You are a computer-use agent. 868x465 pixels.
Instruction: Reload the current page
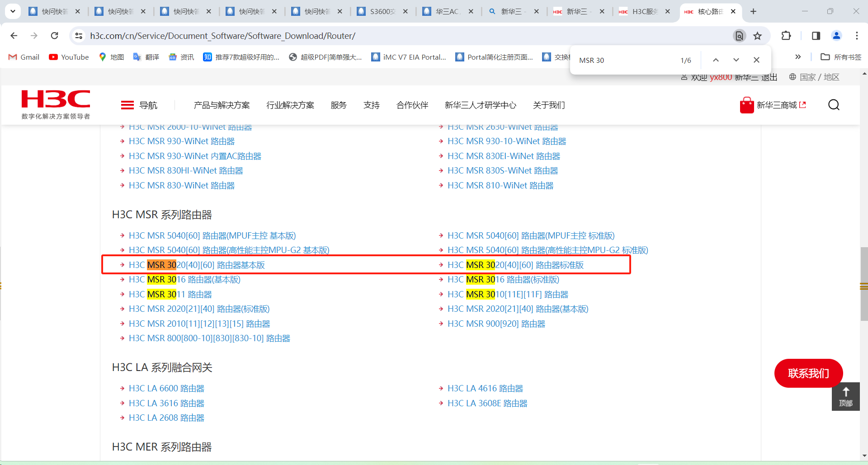(55, 36)
